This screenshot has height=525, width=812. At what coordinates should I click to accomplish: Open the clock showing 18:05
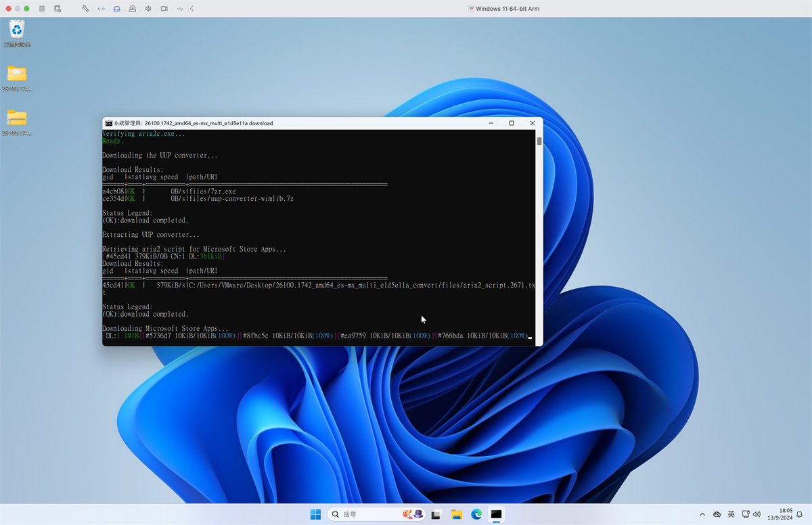click(x=781, y=514)
